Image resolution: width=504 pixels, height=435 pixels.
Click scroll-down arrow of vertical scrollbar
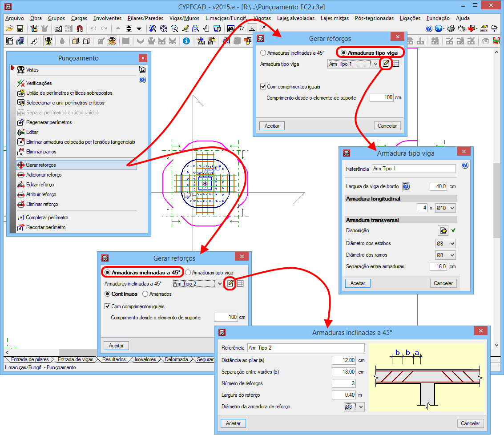(496, 345)
